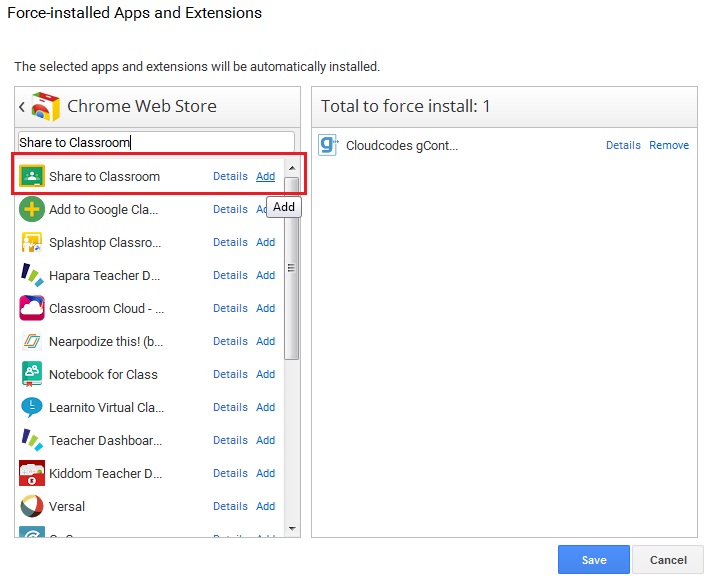Click the Versal app icon
Image resolution: width=710 pixels, height=583 pixels.
click(x=32, y=506)
